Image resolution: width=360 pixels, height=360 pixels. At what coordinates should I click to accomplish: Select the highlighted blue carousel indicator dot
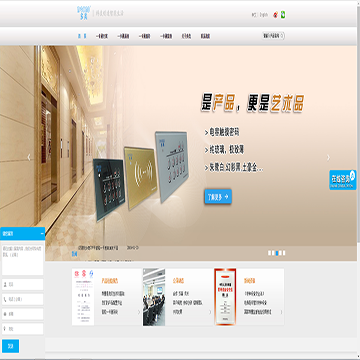(277, 253)
